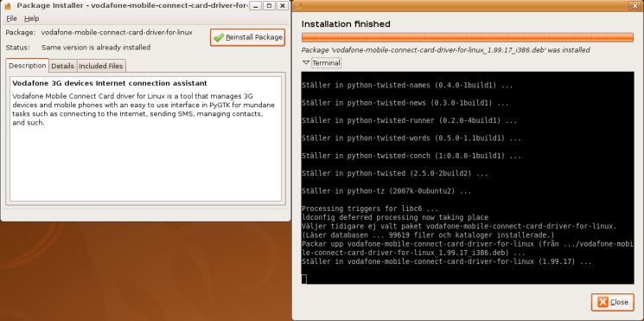Open the Help menu in Package Installer
The image size is (644, 321).
coord(32,18)
